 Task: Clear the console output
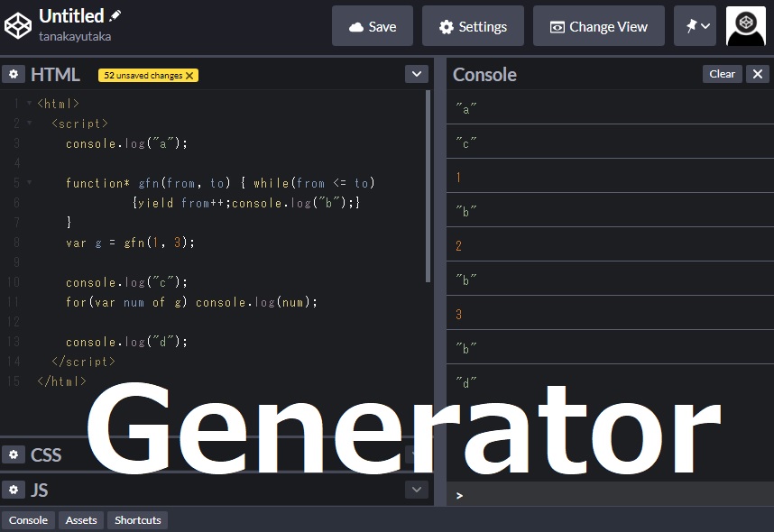pos(722,74)
